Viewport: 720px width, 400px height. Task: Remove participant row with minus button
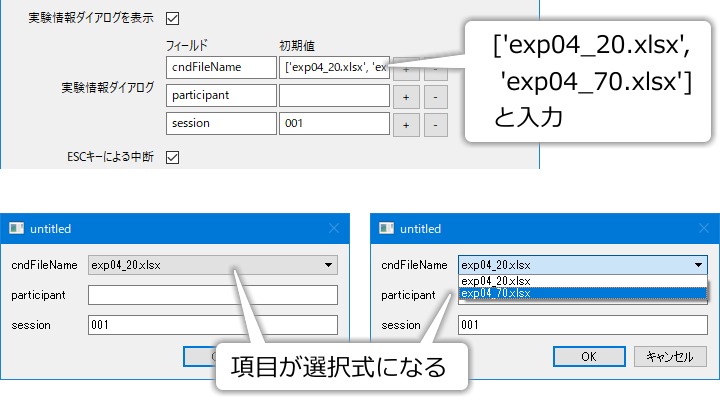pyautogui.click(x=435, y=97)
